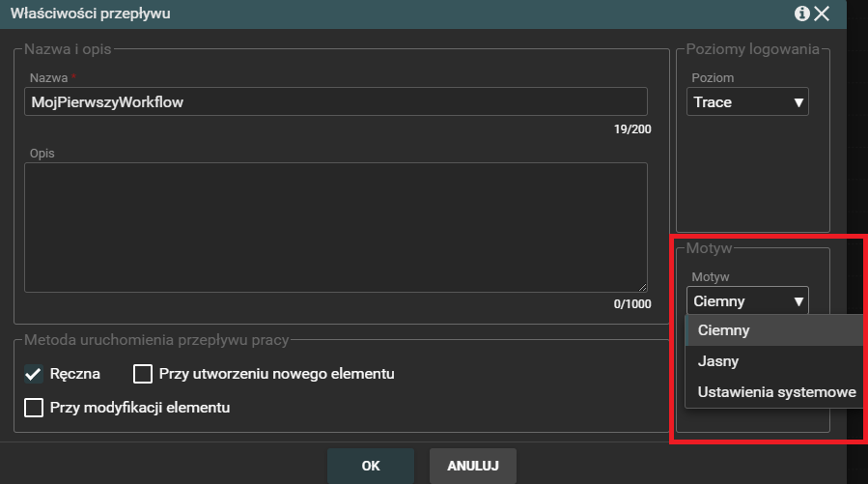Screen dimensions: 868x484
Task: Click the info icon in title bar
Action: [801, 14]
